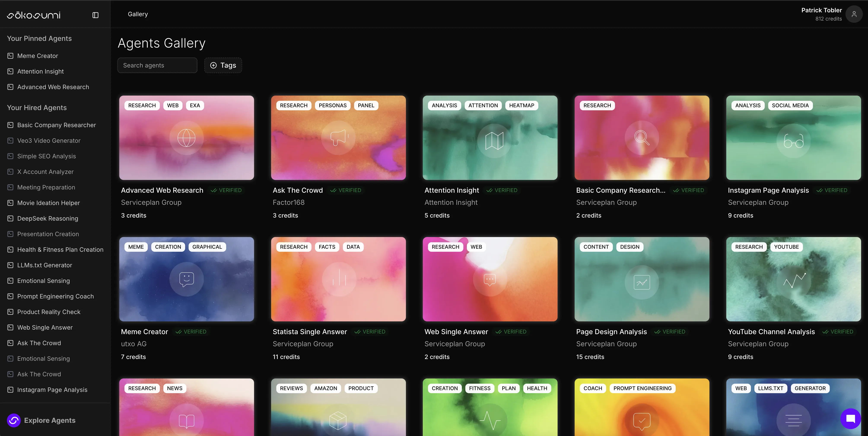Open Prompt Engineering Coach in sidebar
868x436 pixels.
point(56,296)
